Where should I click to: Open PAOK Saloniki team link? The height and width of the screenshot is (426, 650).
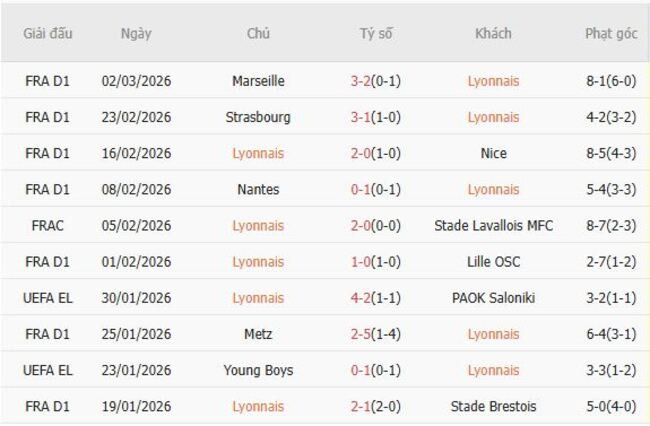tap(493, 298)
